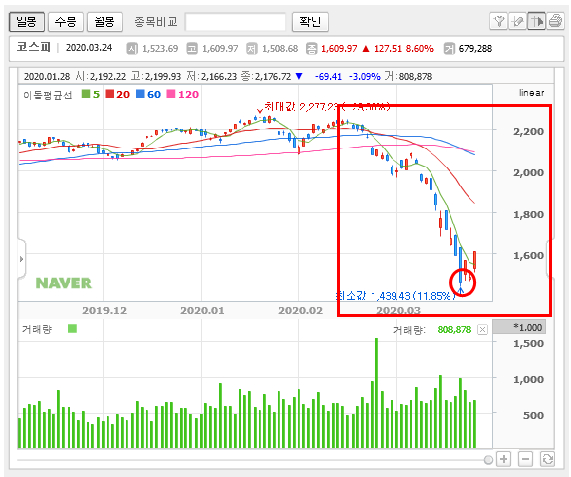Click the 2020.01 date axis label
Image resolution: width=571 pixels, height=477 pixels.
[202, 311]
